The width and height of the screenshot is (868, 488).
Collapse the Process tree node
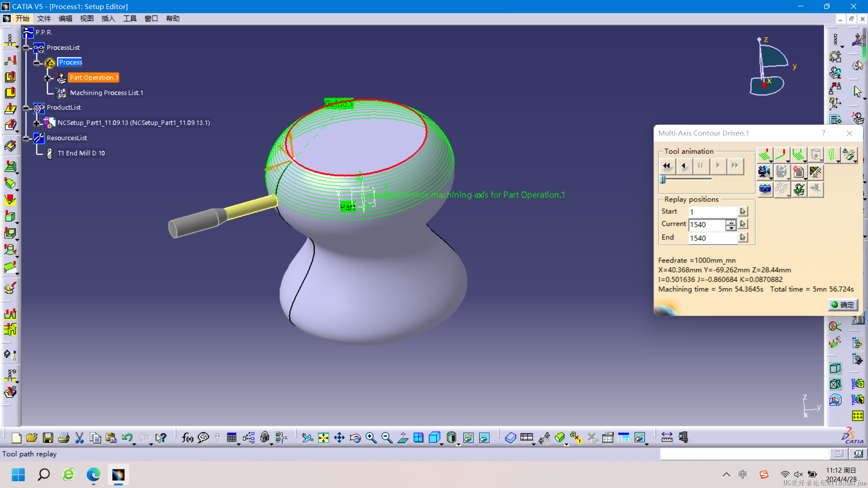(37, 63)
